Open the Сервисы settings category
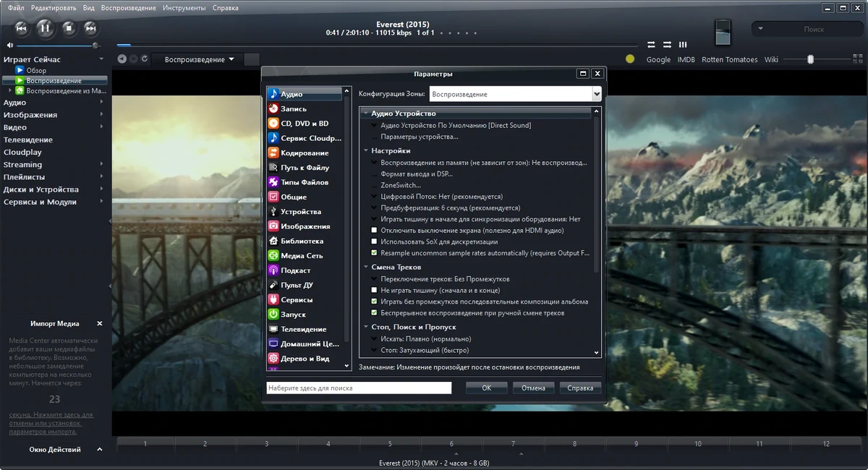 coord(305,300)
